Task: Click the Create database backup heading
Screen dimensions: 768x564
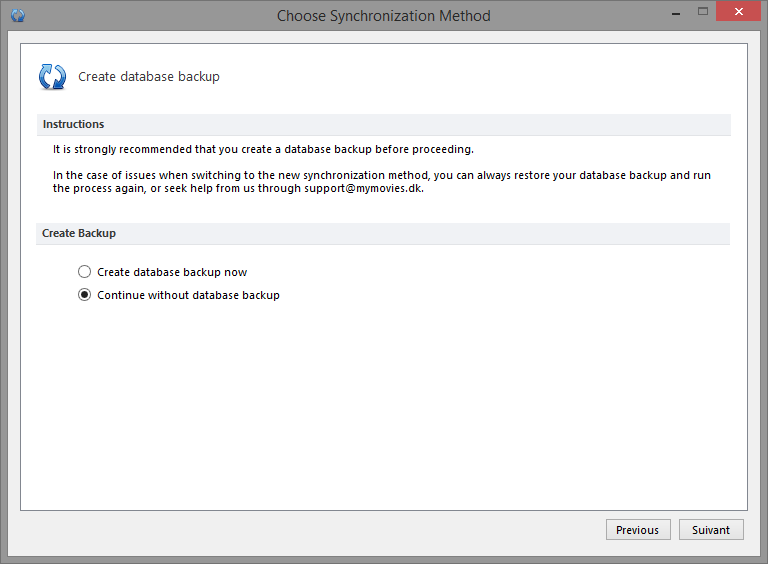Action: (149, 77)
